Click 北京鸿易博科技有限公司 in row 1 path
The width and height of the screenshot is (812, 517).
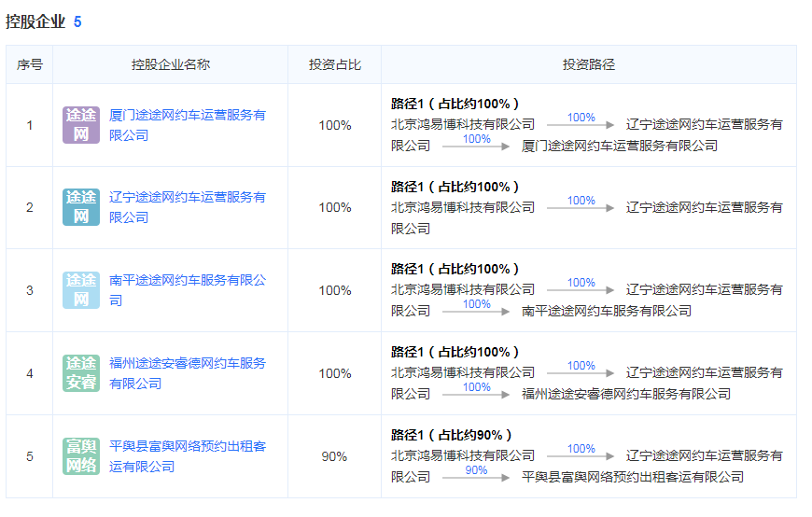coord(463,124)
